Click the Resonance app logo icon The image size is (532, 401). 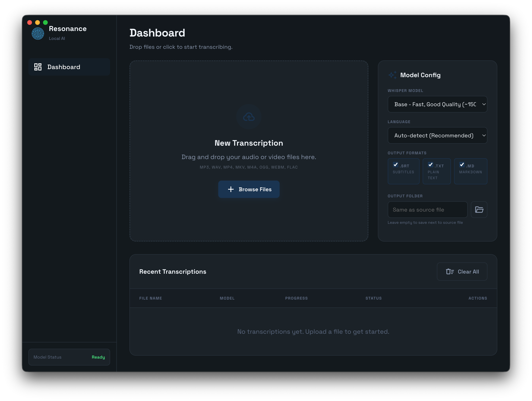pyautogui.click(x=37, y=33)
